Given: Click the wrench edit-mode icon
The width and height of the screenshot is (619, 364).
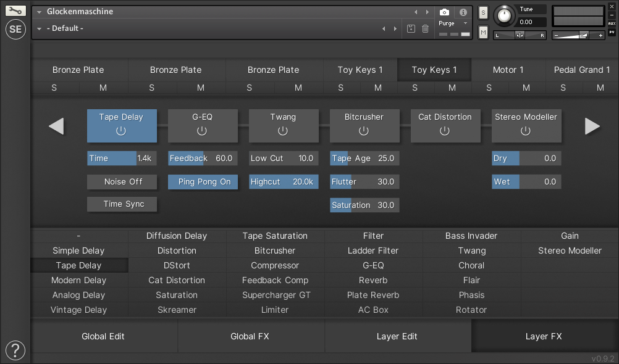Looking at the screenshot, I should (16, 10).
